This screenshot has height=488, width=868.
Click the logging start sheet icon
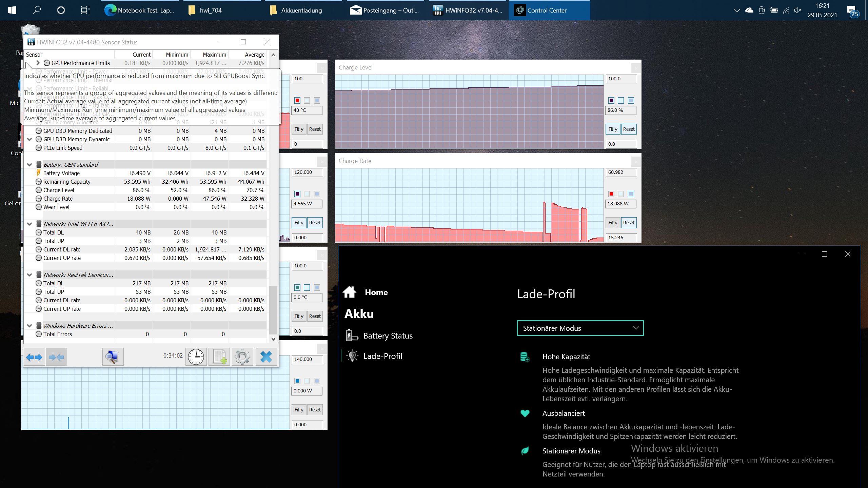tap(219, 357)
